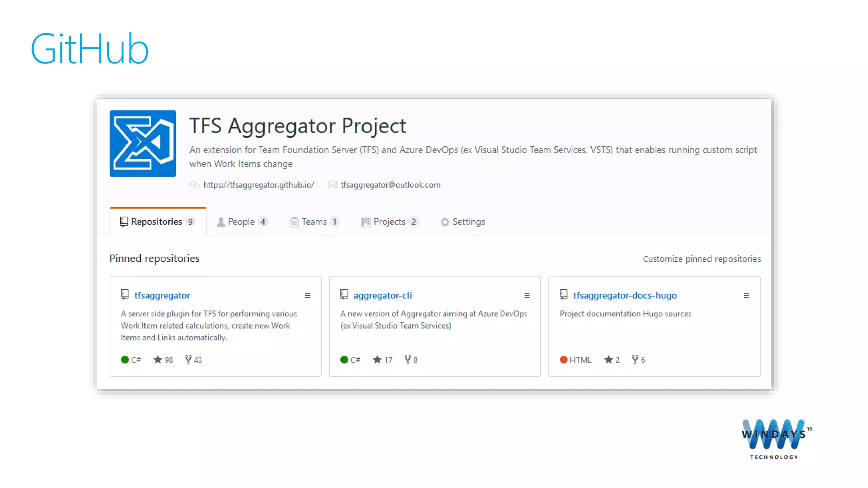Viewport: 868px width, 488px height.
Task: Click the 6 forks count on tfsaggregator-docs-hugo
Action: (639, 360)
